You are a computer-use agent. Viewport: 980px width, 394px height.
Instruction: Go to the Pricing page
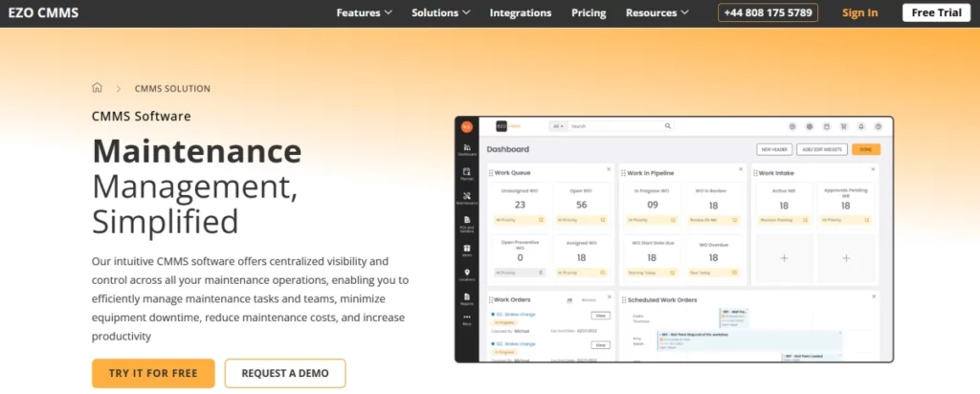coord(589,13)
